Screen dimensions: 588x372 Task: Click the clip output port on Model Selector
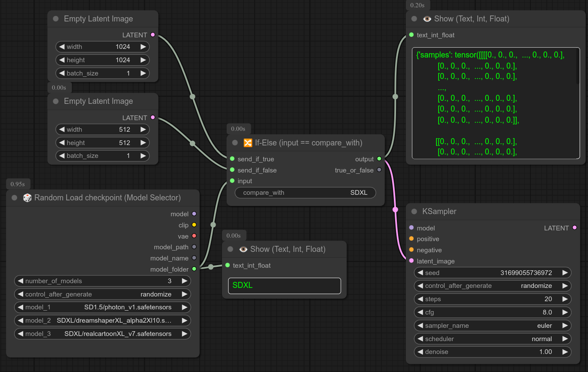coord(194,225)
